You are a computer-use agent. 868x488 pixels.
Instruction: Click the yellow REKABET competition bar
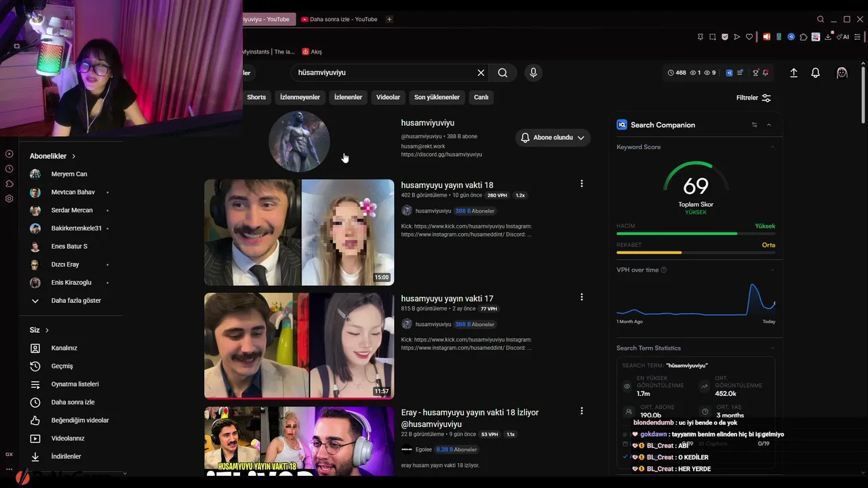pyautogui.click(x=649, y=253)
